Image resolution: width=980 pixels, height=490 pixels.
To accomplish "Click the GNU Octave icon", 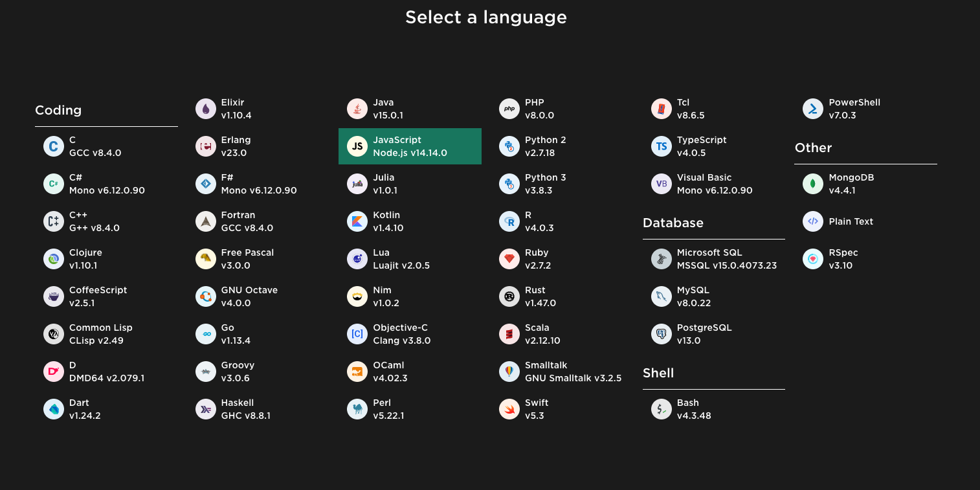I will [x=206, y=296].
